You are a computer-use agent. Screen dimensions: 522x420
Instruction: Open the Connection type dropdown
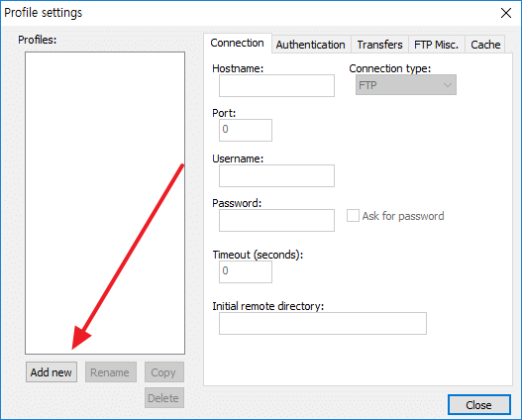click(406, 85)
